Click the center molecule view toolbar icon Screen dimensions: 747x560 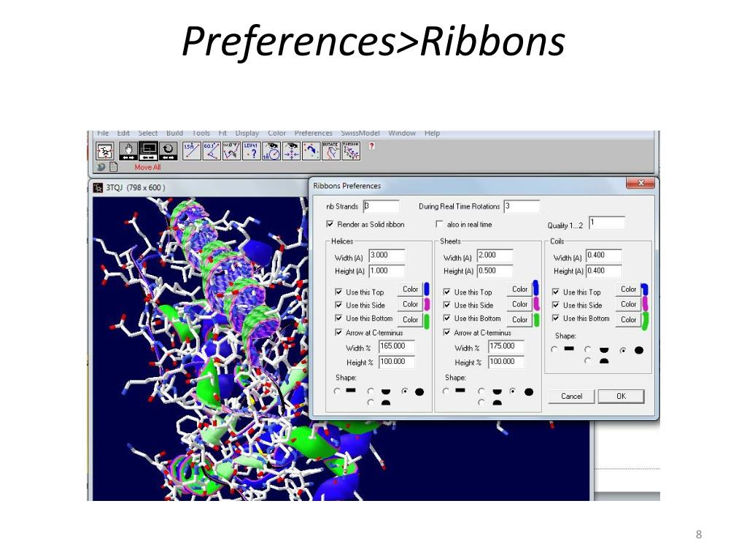(104, 151)
